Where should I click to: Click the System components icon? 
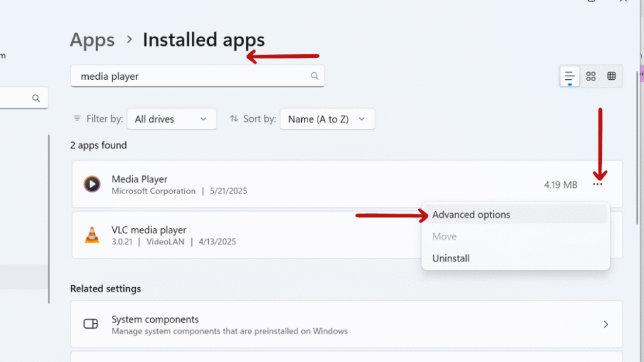pos(91,324)
